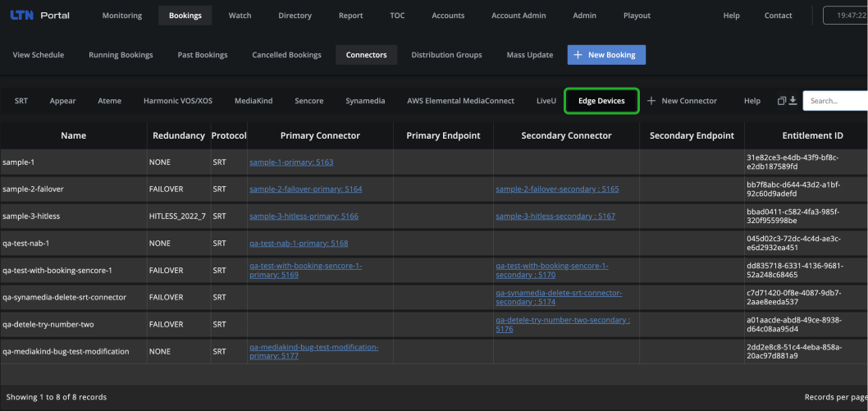Click the connector Search field
868x411 pixels.
pos(835,101)
